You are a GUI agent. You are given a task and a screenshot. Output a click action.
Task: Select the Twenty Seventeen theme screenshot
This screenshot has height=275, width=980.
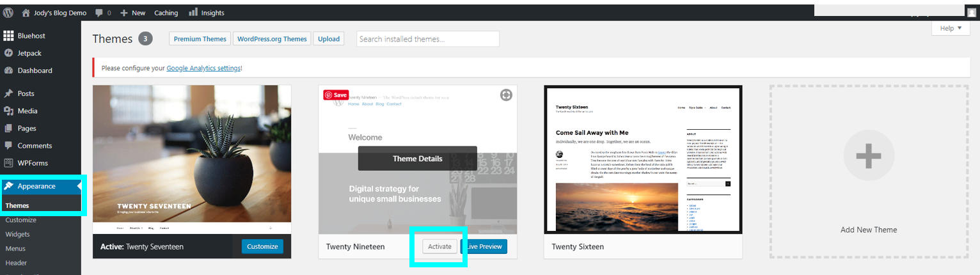tap(192, 159)
